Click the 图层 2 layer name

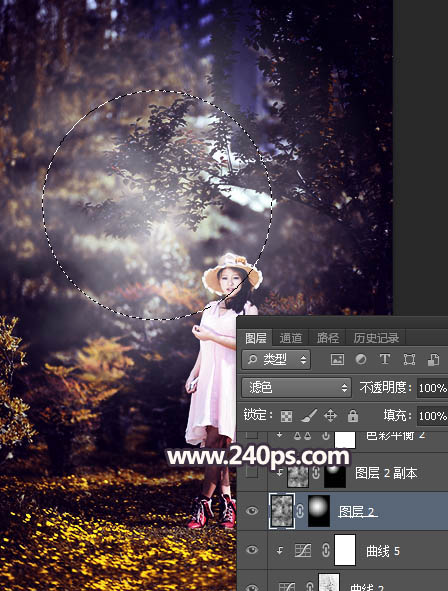coord(357,511)
